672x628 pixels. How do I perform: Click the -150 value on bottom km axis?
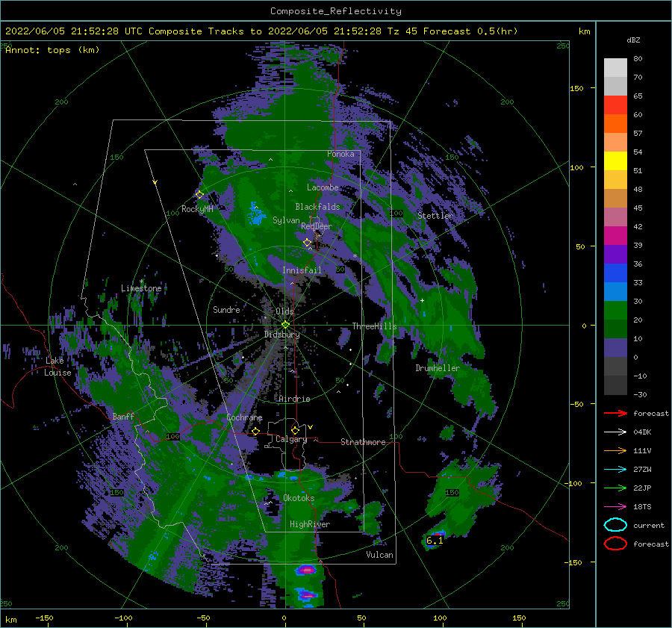44,618
